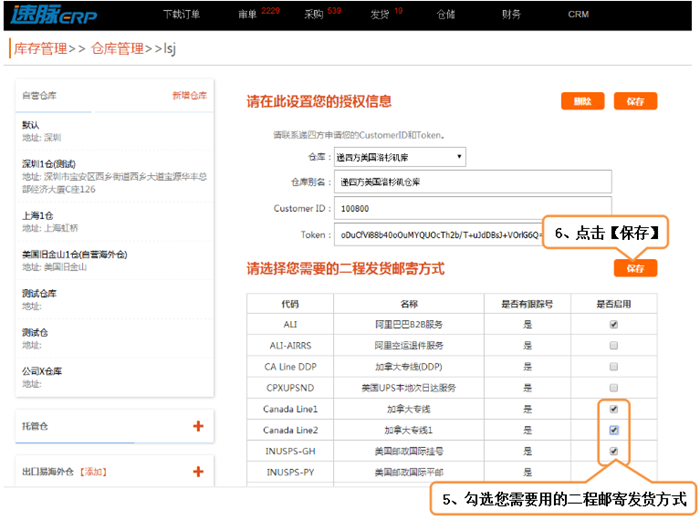
Task: Save the shipping methods with 保存
Action: pos(635,267)
